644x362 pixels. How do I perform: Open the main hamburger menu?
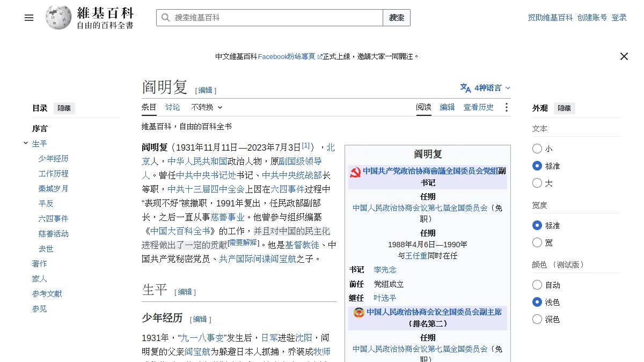pos(29,18)
